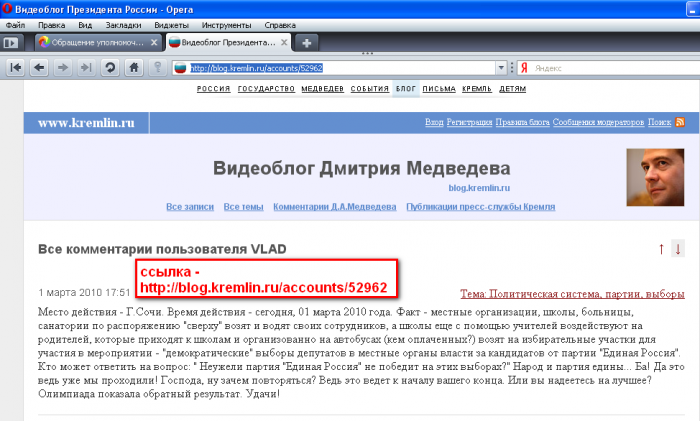Open the Закладки menu

tap(123, 25)
